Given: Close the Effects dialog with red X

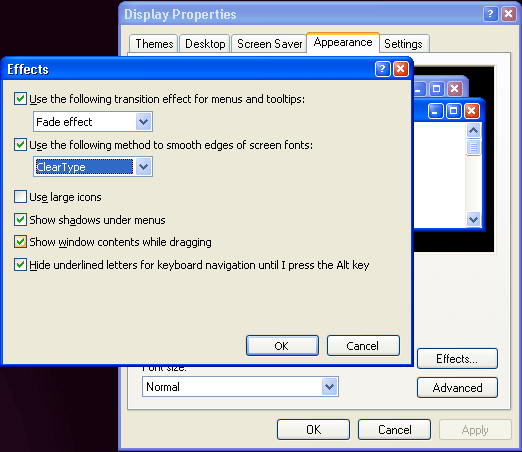Looking at the screenshot, I should tap(400, 69).
